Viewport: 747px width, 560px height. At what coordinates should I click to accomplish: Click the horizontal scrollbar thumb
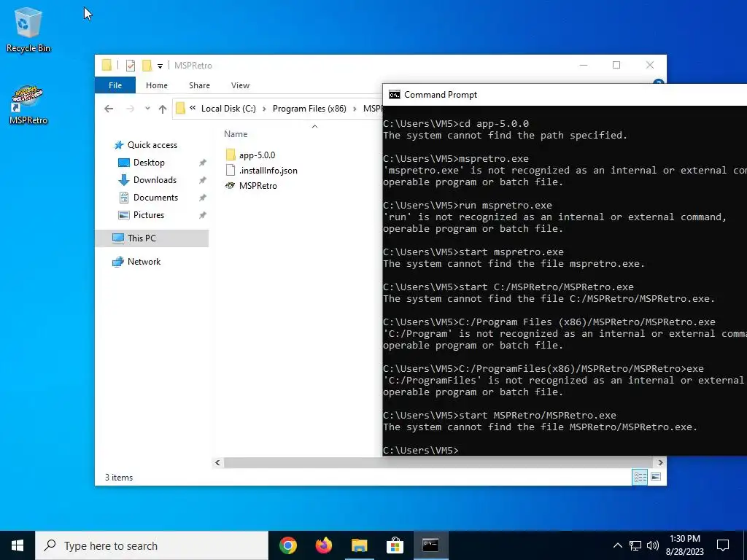(439, 462)
